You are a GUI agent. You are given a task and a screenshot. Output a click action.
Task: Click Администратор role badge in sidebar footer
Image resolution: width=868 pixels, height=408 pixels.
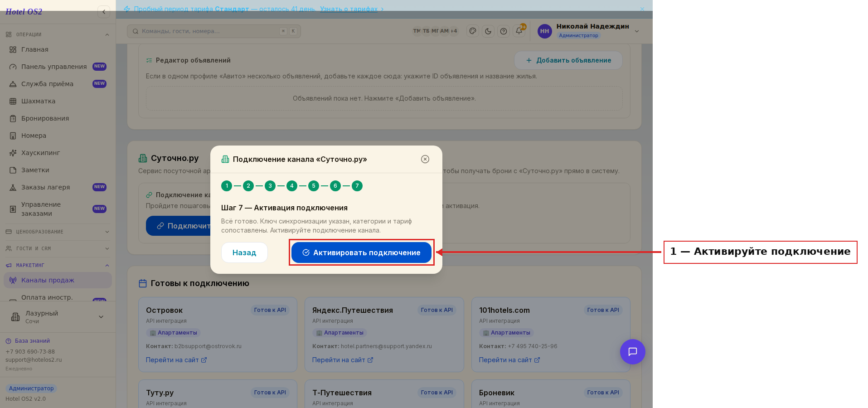(31, 389)
